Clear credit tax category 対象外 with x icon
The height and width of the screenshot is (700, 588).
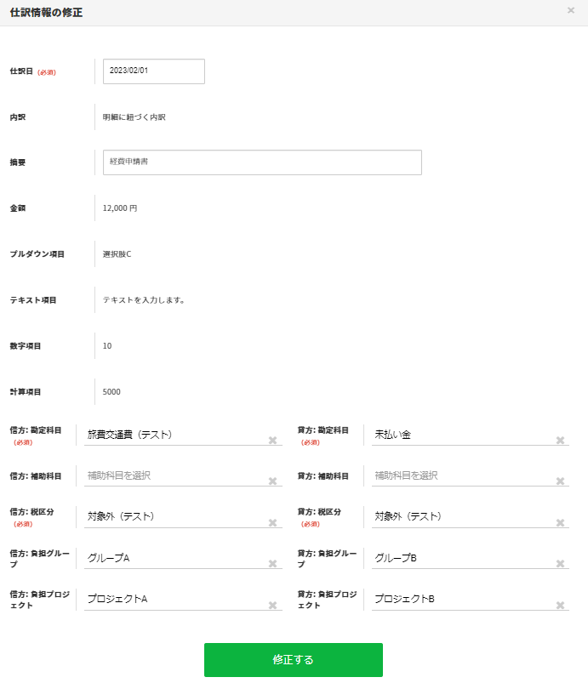point(560,523)
